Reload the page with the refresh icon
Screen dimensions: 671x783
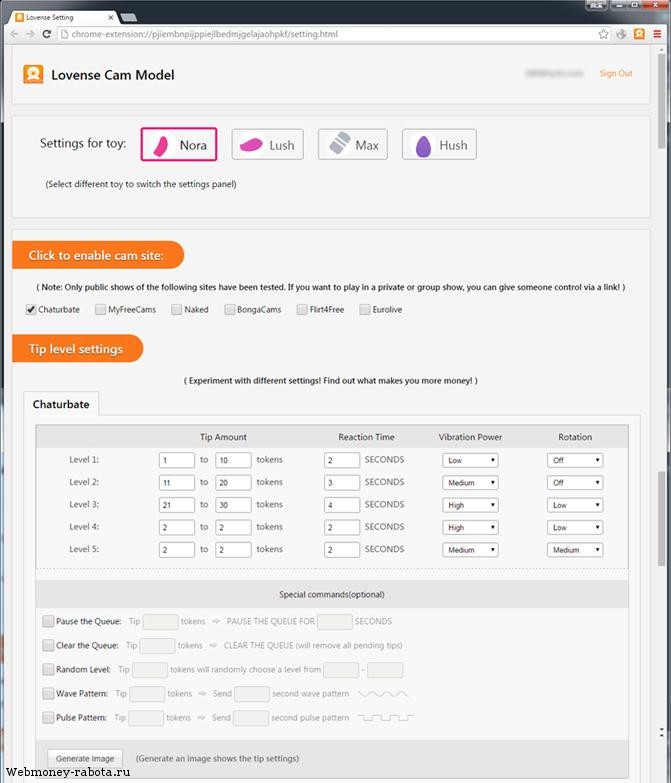coord(47,34)
